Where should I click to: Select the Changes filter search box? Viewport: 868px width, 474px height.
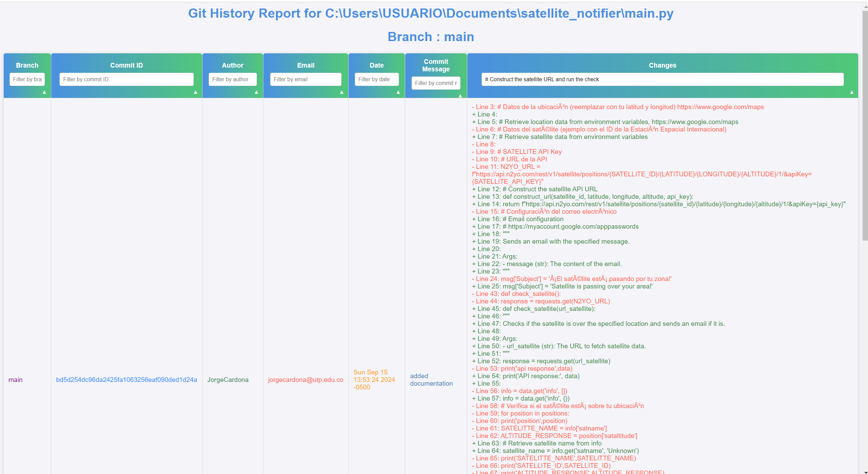pyautogui.click(x=662, y=79)
